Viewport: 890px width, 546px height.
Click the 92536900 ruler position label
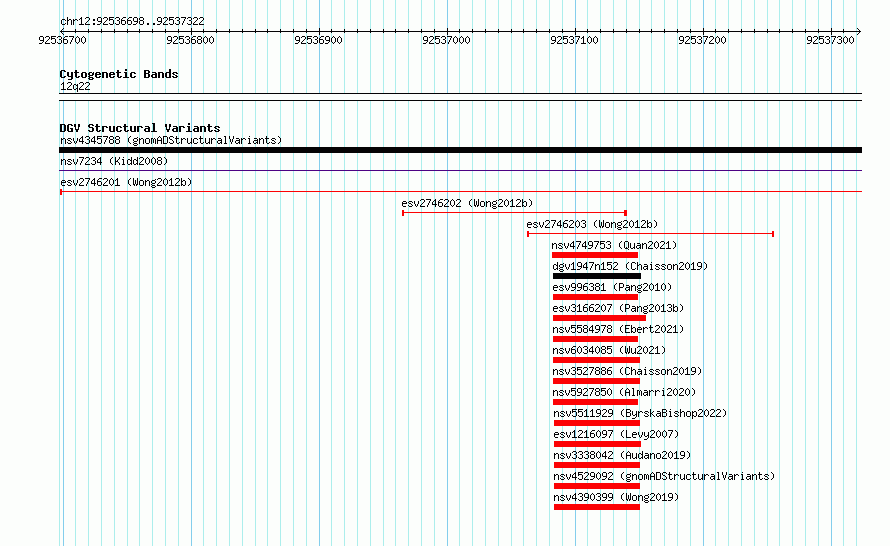coord(318,40)
